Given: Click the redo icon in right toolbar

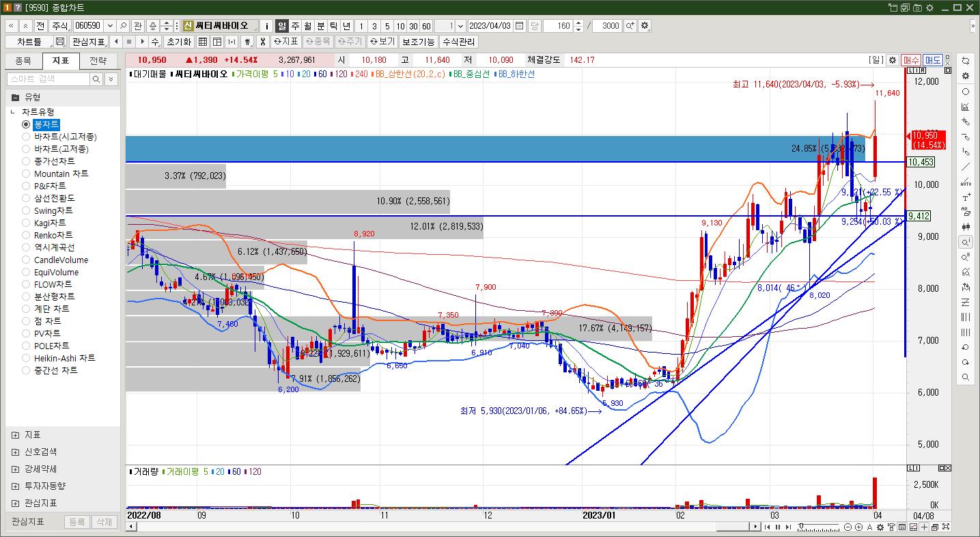Looking at the screenshot, I should [965, 362].
